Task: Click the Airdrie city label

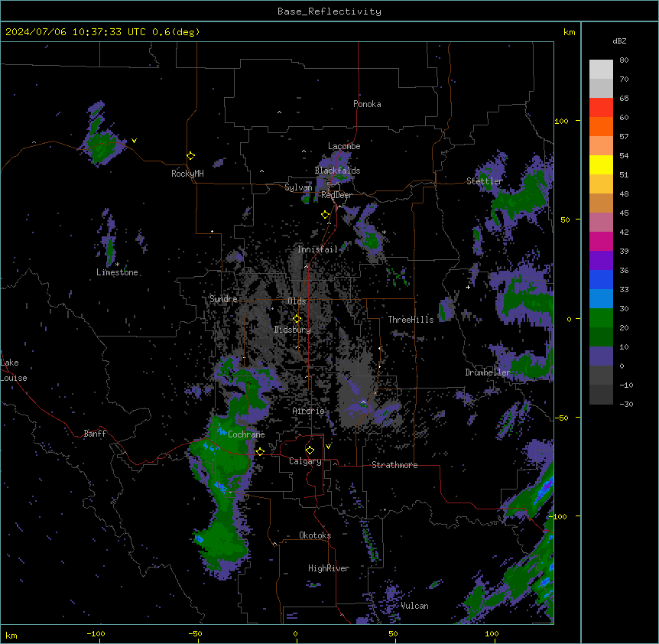Action: [x=308, y=411]
